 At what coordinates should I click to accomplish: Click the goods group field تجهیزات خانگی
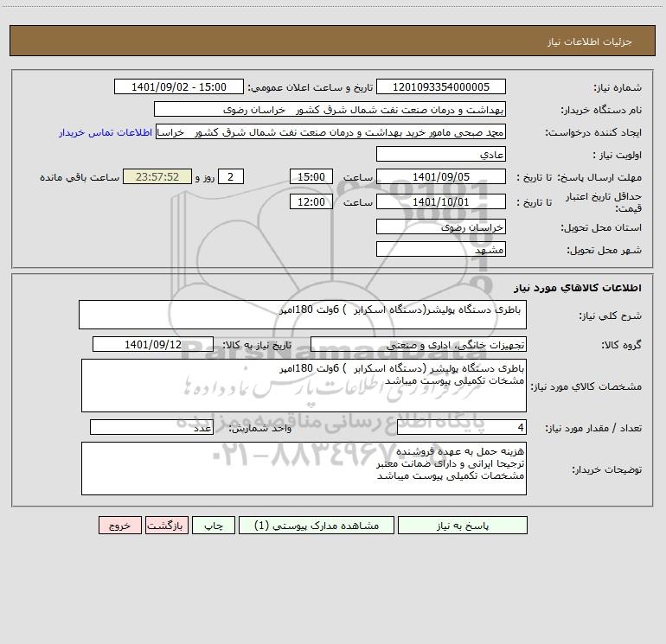click(419, 344)
